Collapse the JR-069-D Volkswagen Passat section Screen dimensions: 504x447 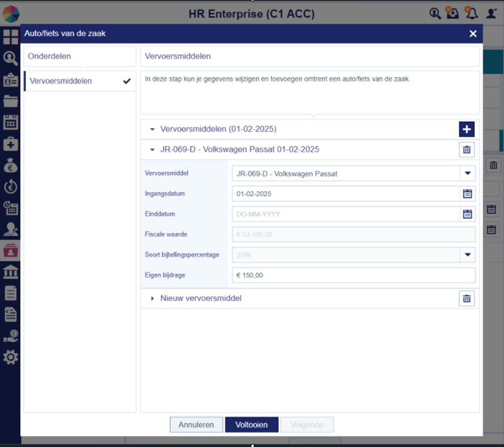(153, 150)
